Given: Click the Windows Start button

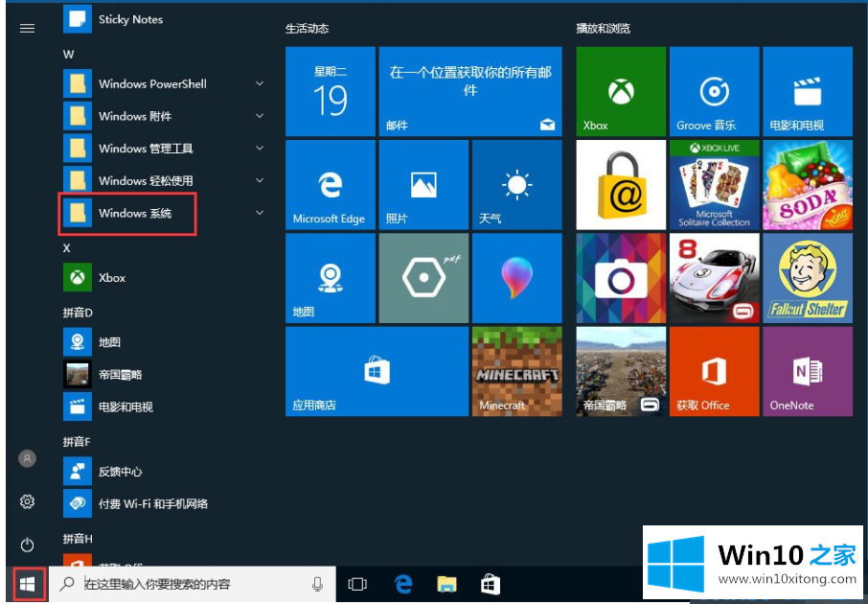Looking at the screenshot, I should point(27,584).
